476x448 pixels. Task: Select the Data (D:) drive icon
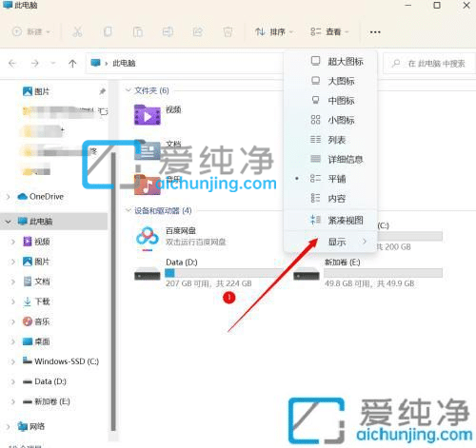click(147, 274)
